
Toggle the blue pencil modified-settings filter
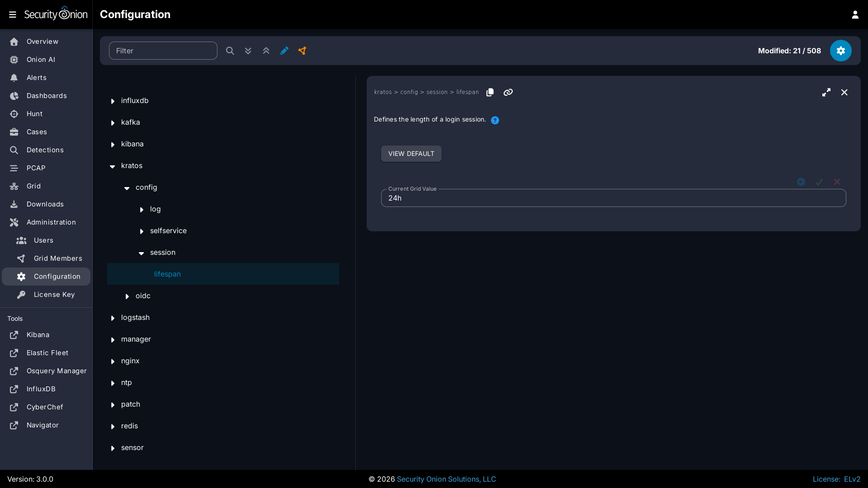[284, 51]
